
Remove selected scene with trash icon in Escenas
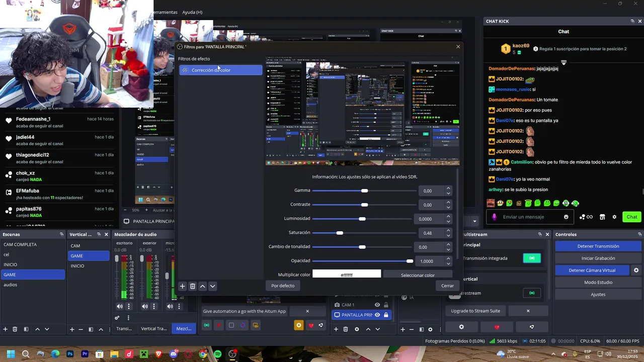15,329
